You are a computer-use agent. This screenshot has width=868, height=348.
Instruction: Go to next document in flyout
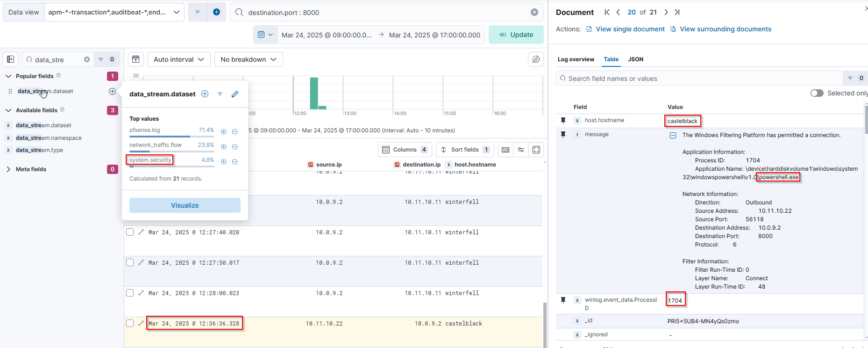666,12
